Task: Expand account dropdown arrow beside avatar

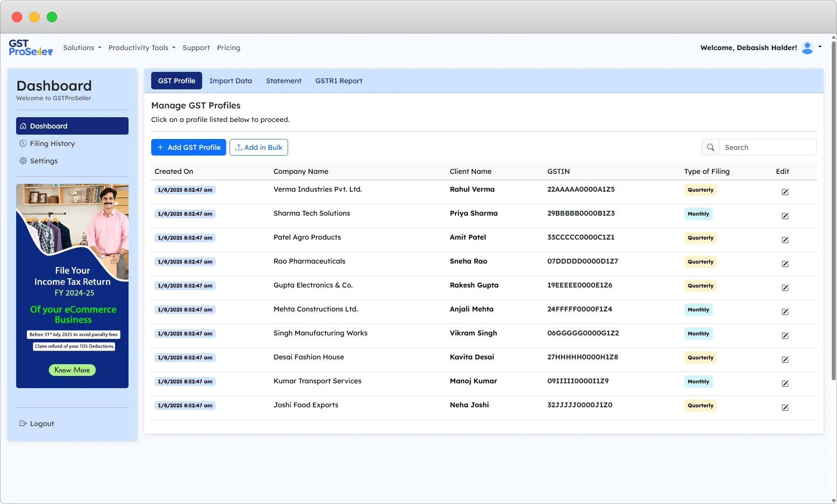Action: click(820, 47)
